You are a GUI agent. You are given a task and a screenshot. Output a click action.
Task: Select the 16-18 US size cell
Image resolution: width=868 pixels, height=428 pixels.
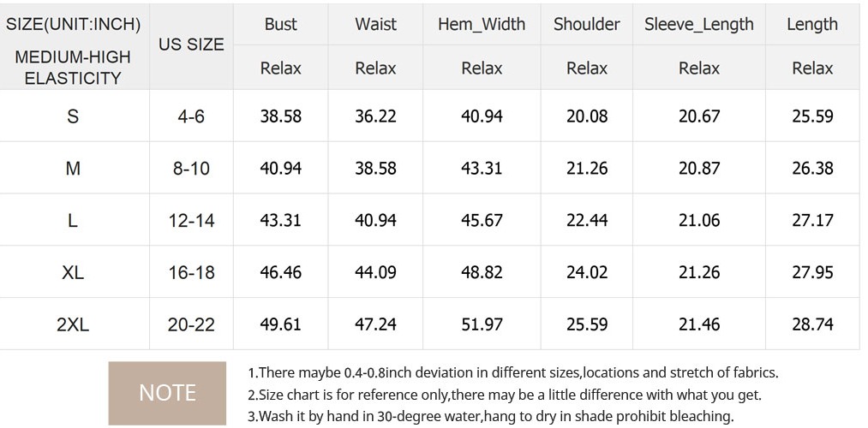pyautogui.click(x=191, y=272)
